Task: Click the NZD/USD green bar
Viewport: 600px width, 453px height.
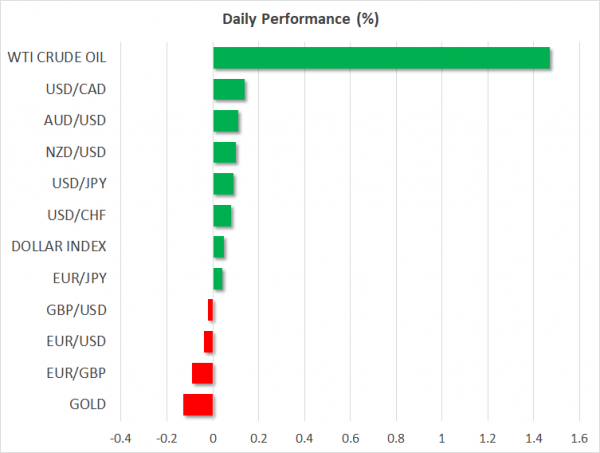Action: [x=225, y=153]
